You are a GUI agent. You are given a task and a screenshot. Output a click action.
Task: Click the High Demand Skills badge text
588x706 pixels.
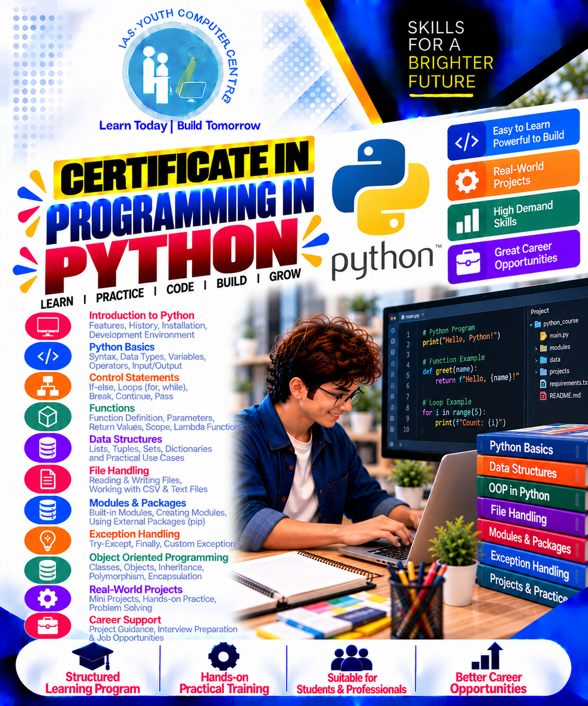523,215
